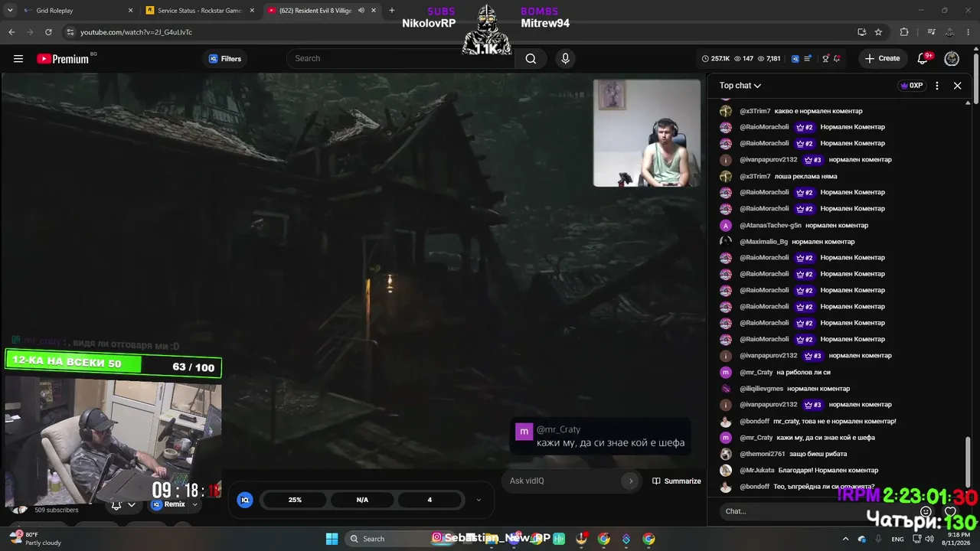Open the weather widget on taskbar
This screenshot has width=980, height=551.
pyautogui.click(x=34, y=539)
